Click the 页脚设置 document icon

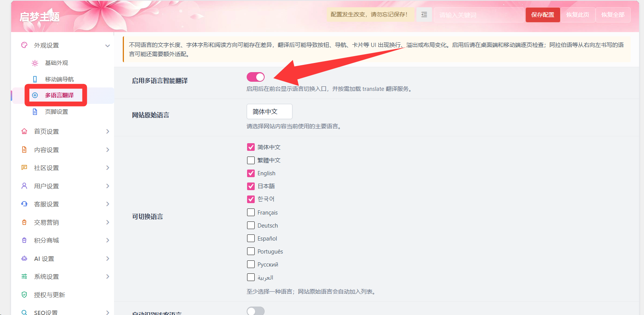pyautogui.click(x=35, y=111)
